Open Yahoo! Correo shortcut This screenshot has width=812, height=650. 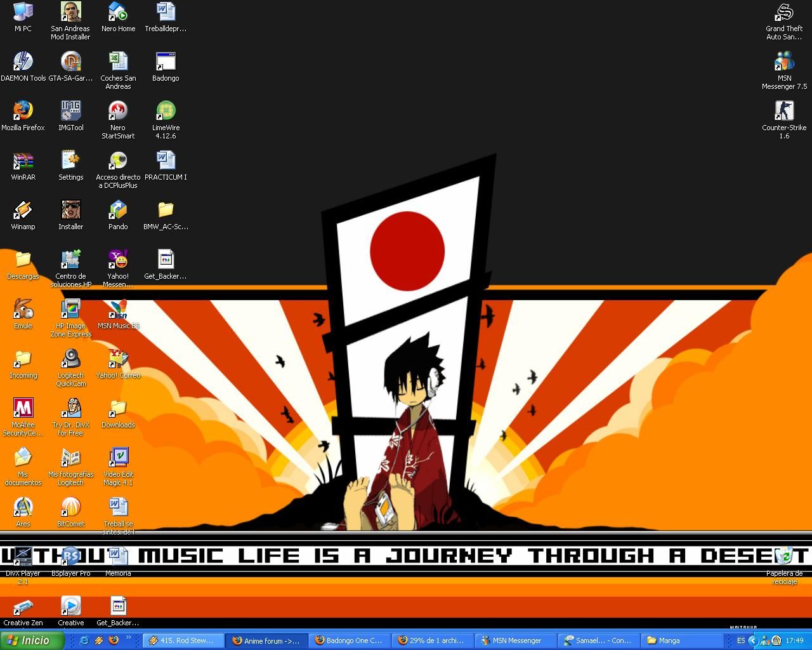(x=118, y=363)
